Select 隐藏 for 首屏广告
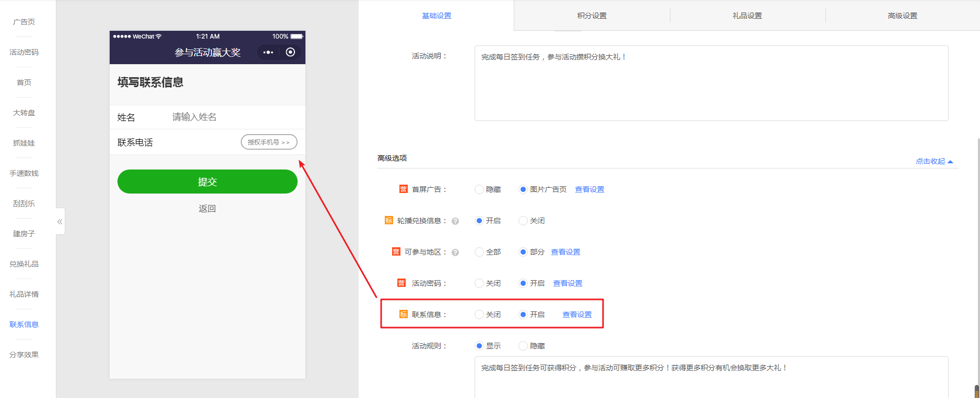The image size is (980, 398). pyautogui.click(x=479, y=189)
